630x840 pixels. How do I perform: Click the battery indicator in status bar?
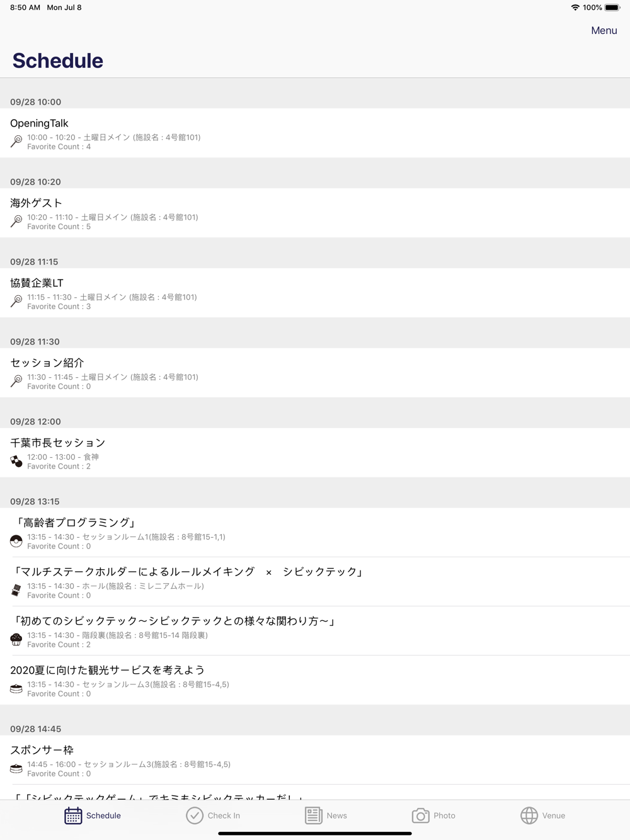coord(612,8)
